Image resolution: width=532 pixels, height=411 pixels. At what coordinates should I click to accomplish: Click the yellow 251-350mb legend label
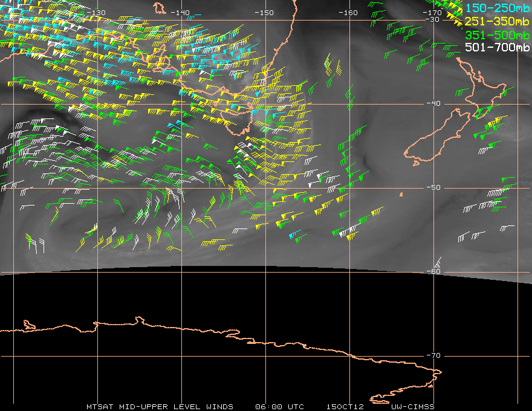click(x=497, y=21)
